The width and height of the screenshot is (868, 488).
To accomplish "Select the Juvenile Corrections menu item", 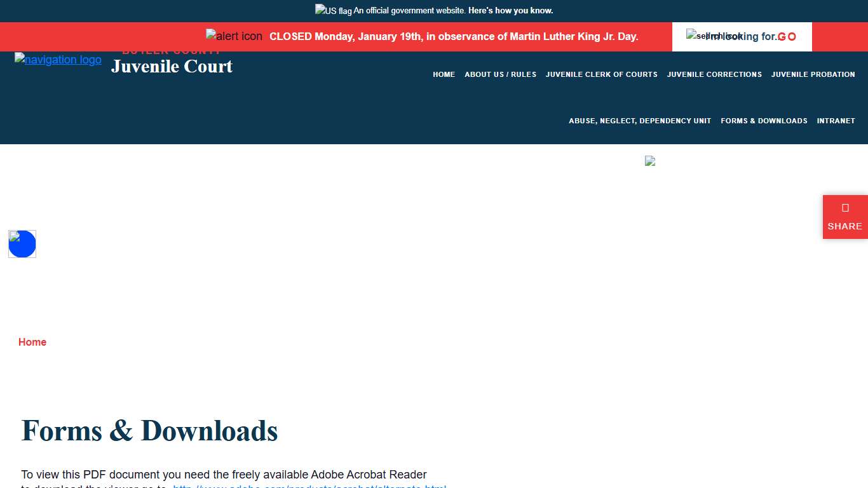I will (x=714, y=74).
